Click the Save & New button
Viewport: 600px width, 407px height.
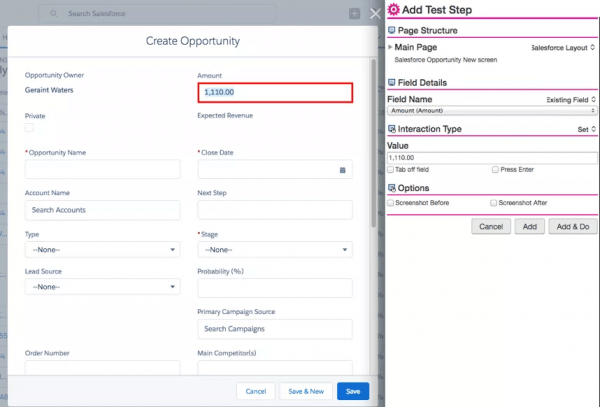click(x=306, y=391)
